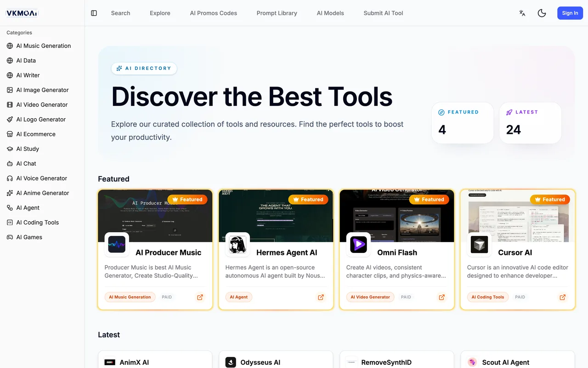Open AI Producer Music screenshot thumbnail

click(x=155, y=216)
